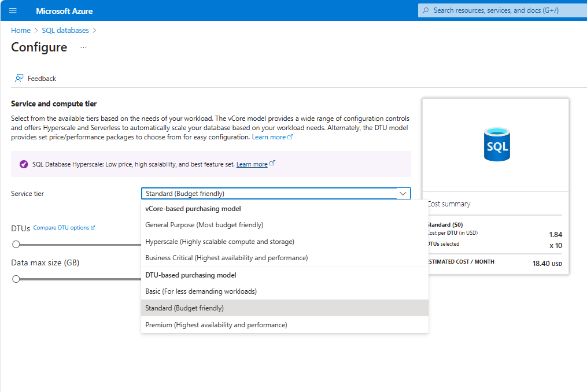Screen dimensions: 587x392
Task: Open Learn more link in description paragraph
Action: pos(272,137)
